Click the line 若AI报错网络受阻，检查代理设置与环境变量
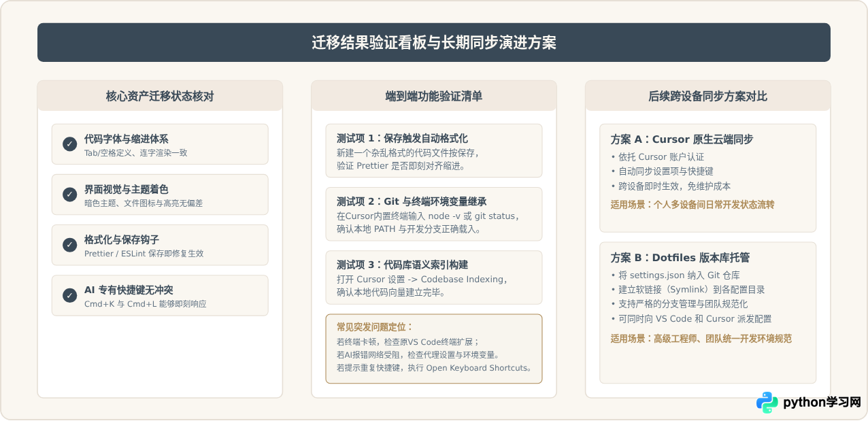The height and width of the screenshot is (421, 868). point(419,355)
